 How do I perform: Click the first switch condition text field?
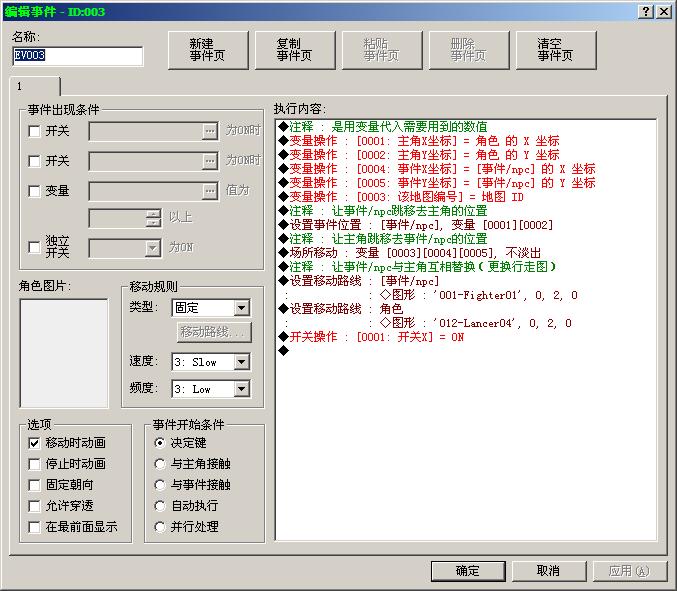pyautogui.click(x=146, y=131)
